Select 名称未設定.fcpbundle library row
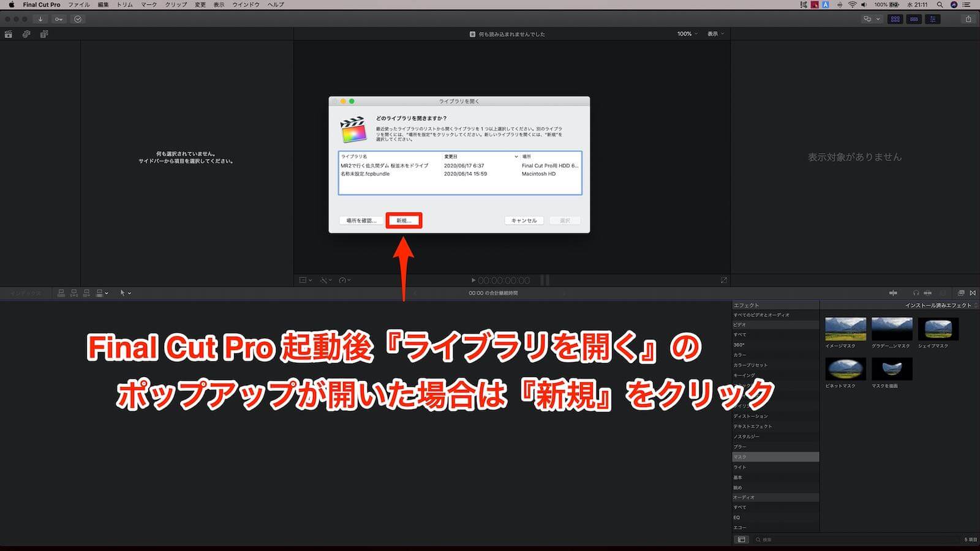The image size is (980, 551). [460, 174]
